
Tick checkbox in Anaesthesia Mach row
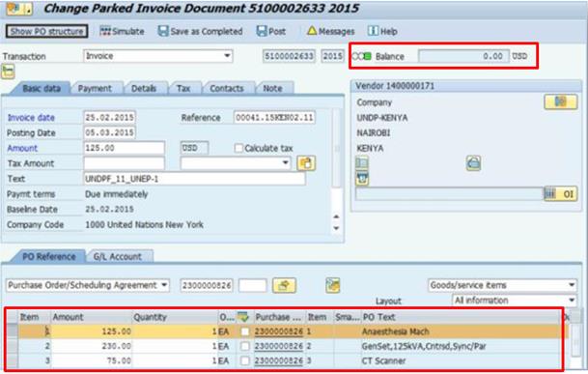[245, 331]
